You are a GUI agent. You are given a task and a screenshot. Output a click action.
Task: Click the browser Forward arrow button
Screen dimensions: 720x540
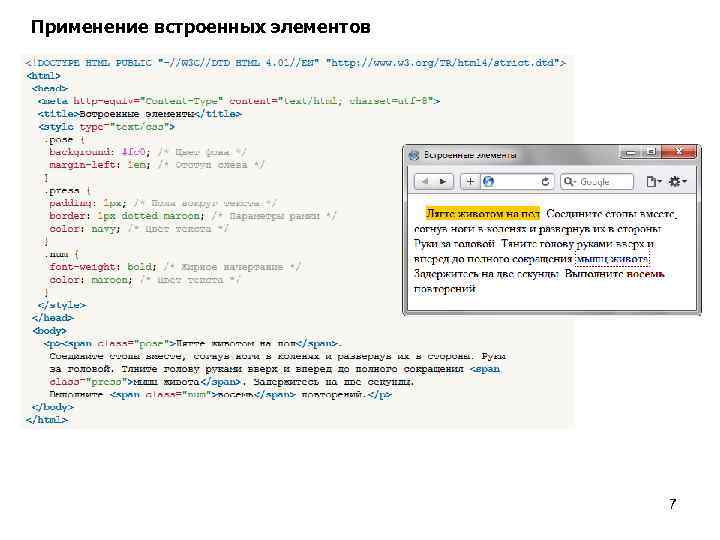click(x=443, y=181)
